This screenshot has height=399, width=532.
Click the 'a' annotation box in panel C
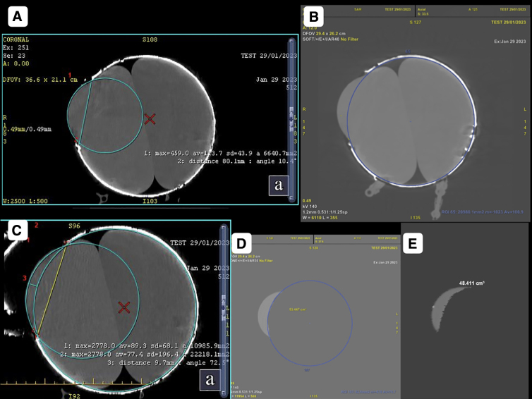tap(210, 380)
